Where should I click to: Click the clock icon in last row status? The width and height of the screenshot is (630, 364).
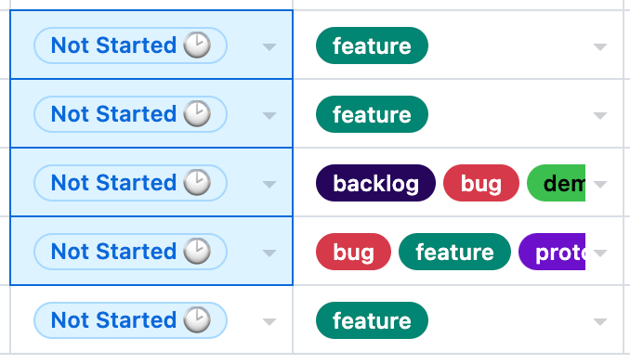tap(197, 319)
